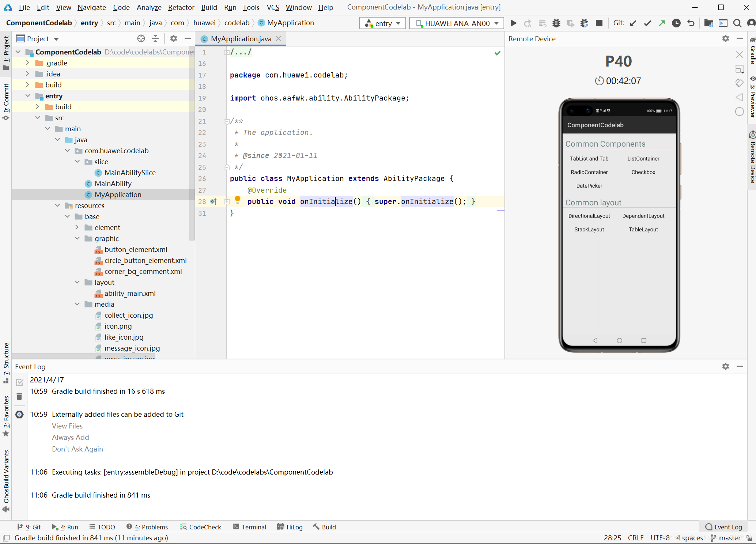
Task: Open the Project Structure icon in toolbar
Action: pyautogui.click(x=708, y=23)
